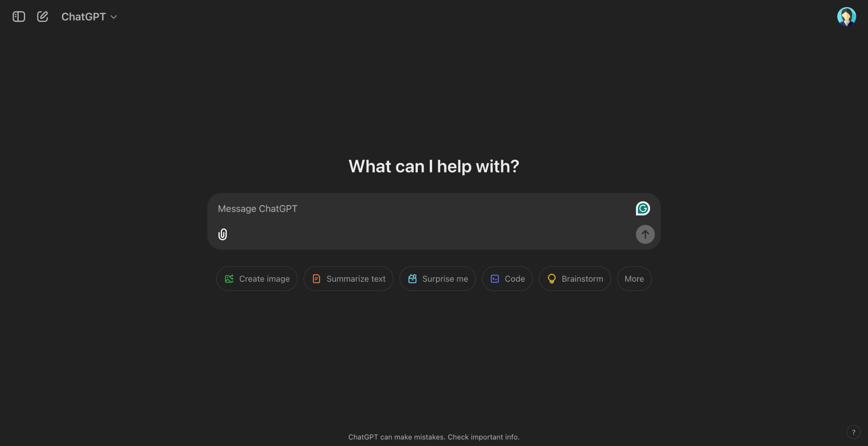Toggle the sidebar panel icon

(x=19, y=17)
